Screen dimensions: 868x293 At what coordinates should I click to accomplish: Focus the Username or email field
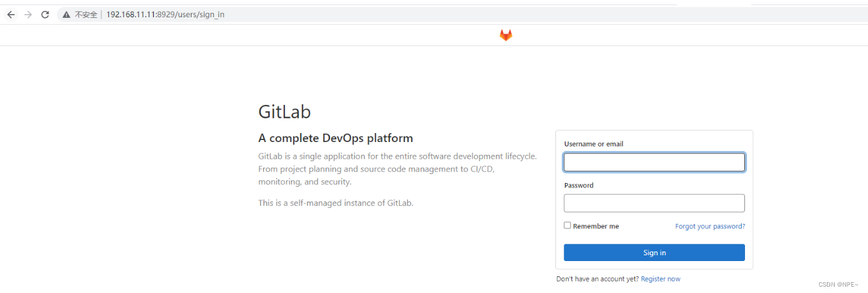654,162
